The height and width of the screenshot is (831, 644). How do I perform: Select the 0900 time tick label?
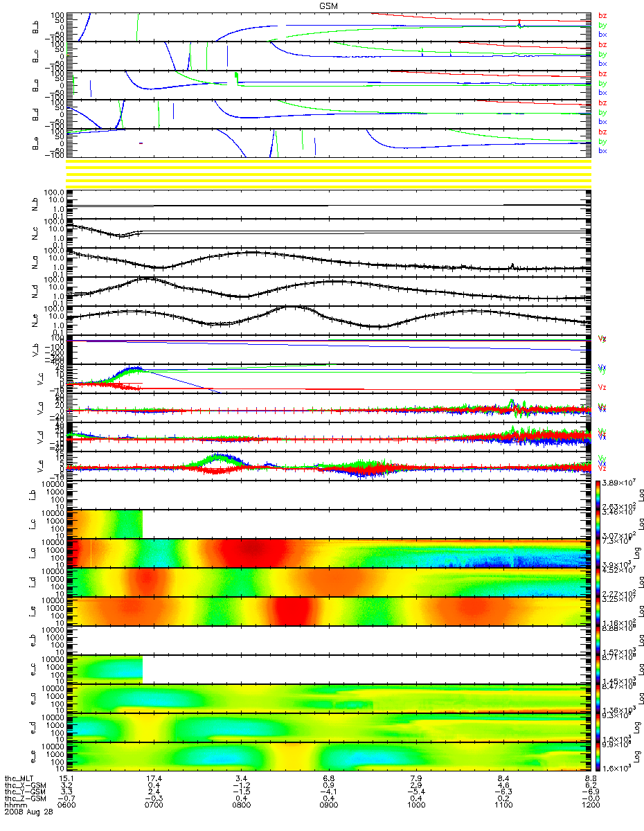(x=328, y=806)
